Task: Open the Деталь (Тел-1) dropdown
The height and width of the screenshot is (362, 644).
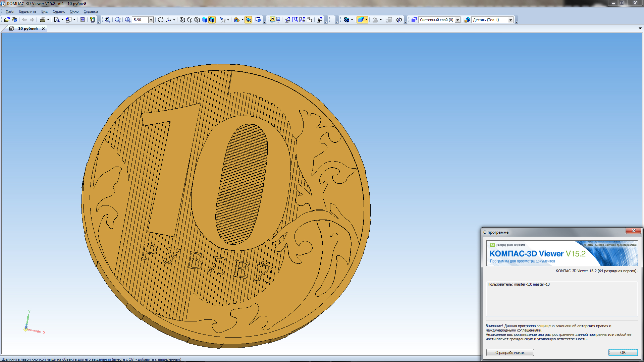Action: [x=511, y=20]
